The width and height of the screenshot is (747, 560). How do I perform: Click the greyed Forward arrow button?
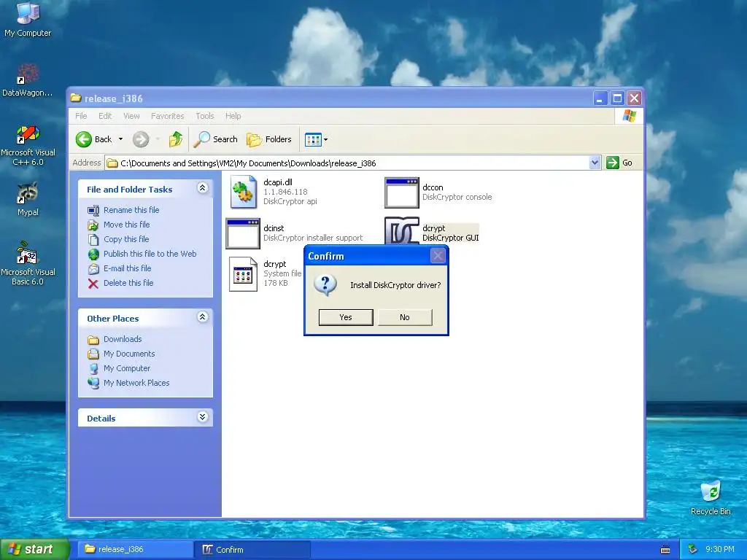(141, 139)
